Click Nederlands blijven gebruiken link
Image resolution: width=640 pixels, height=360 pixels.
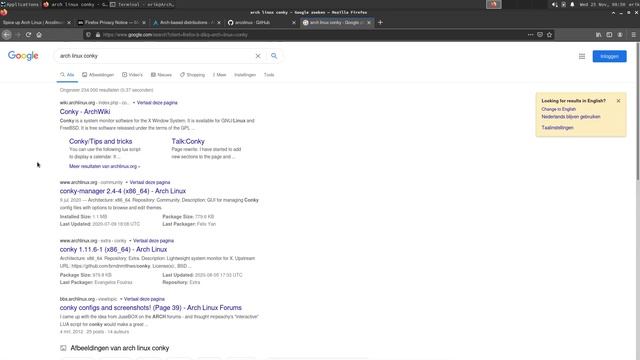coord(571,117)
